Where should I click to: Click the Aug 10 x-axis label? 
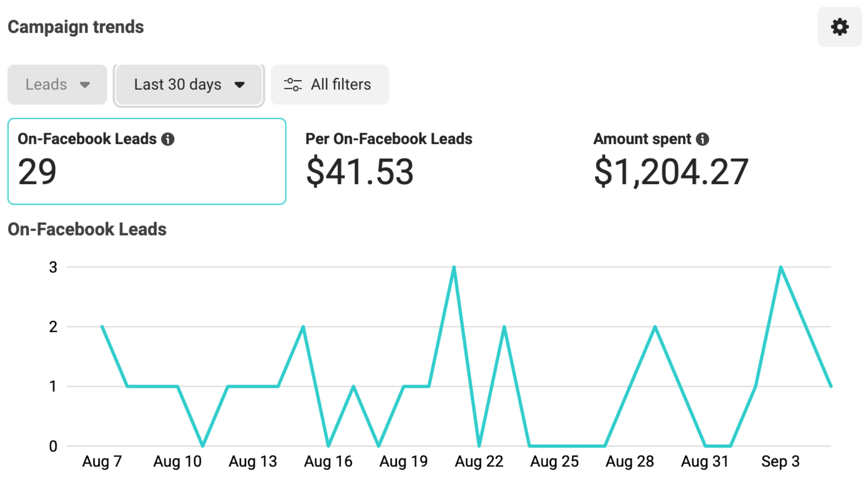coord(177,462)
